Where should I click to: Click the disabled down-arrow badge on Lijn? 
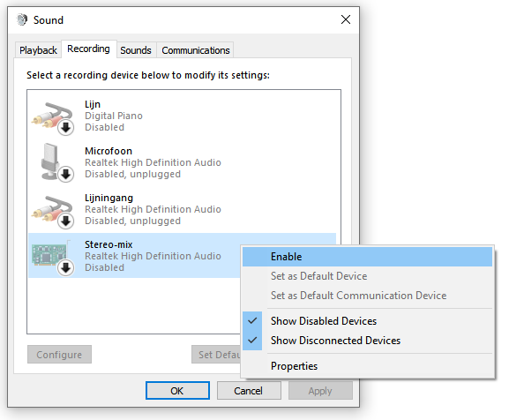click(66, 128)
